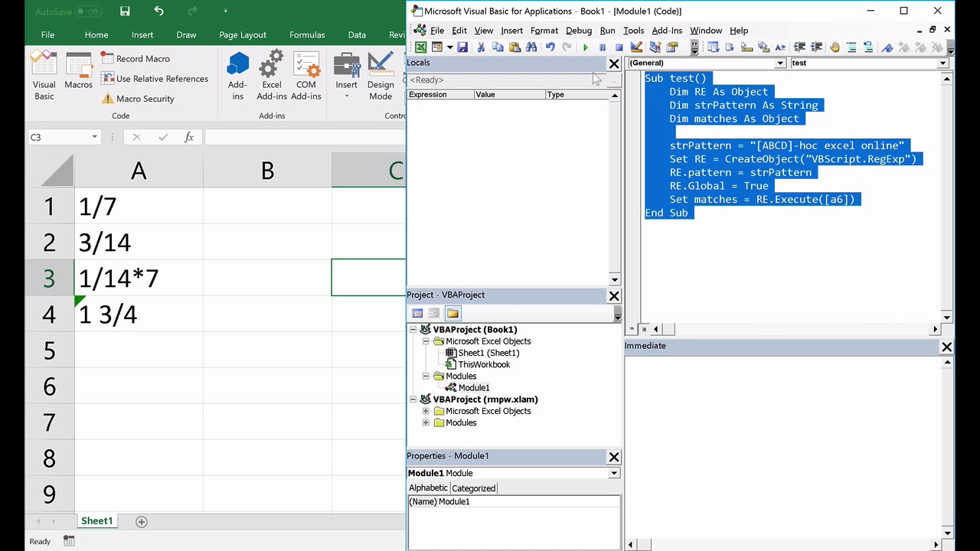This screenshot has width=980, height=551.
Task: Collapse the VBAProject (Book1) tree node
Action: click(x=413, y=330)
